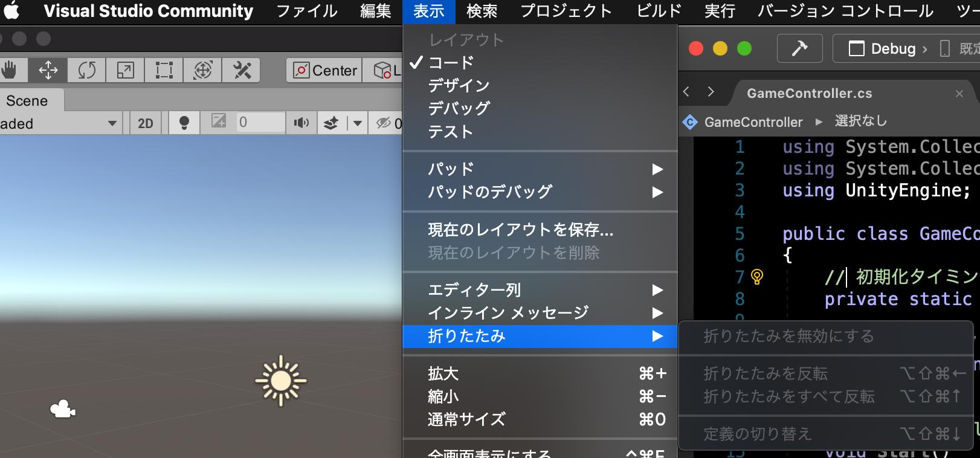Click the build hammer button
This screenshot has width=980, height=458.
tap(799, 48)
